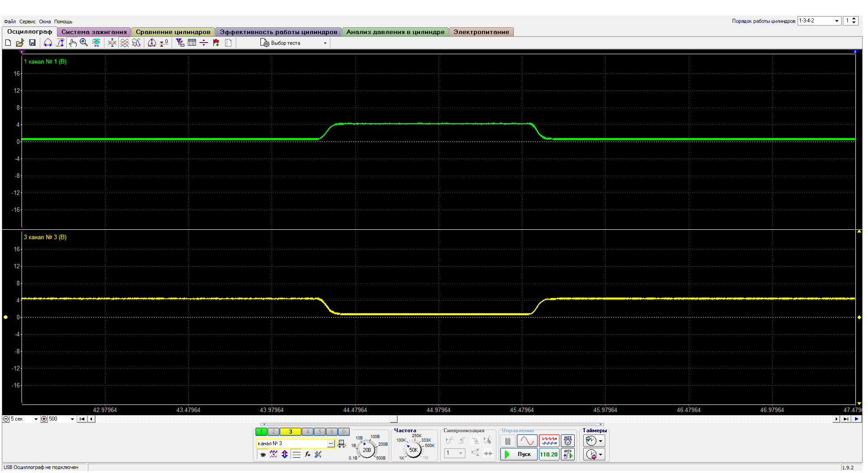868x473 pixels.
Task: Switch to the Электропитание tab
Action: pyautogui.click(x=481, y=32)
